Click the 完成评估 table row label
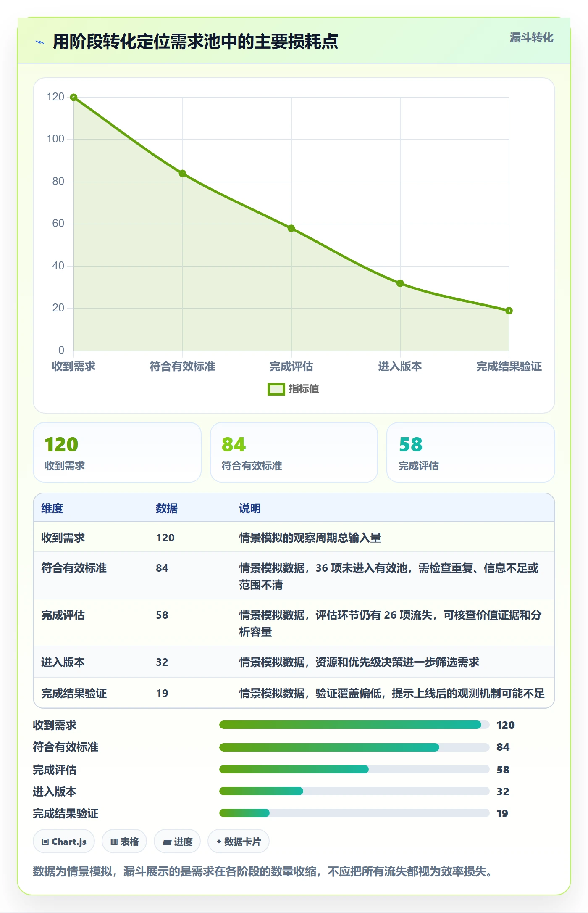588x913 pixels. pyautogui.click(x=63, y=615)
